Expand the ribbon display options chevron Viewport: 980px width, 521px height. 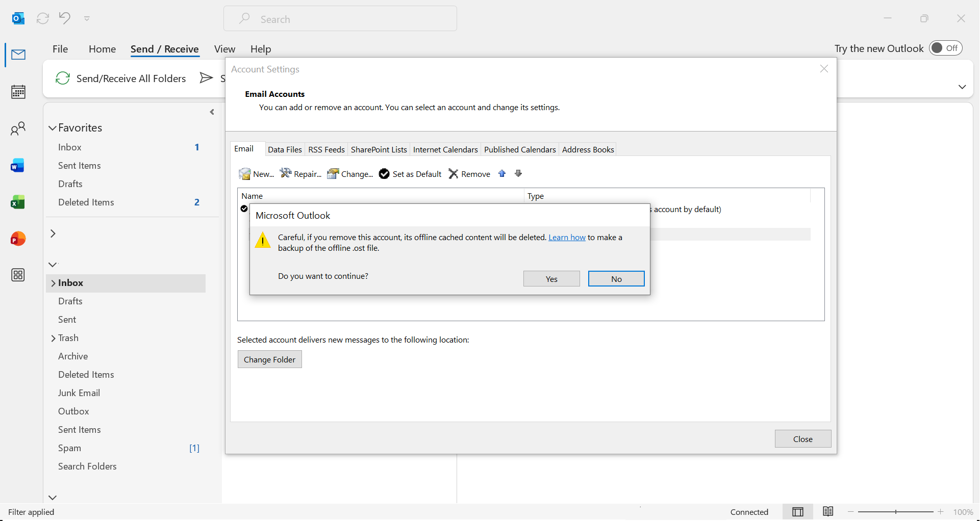point(962,87)
